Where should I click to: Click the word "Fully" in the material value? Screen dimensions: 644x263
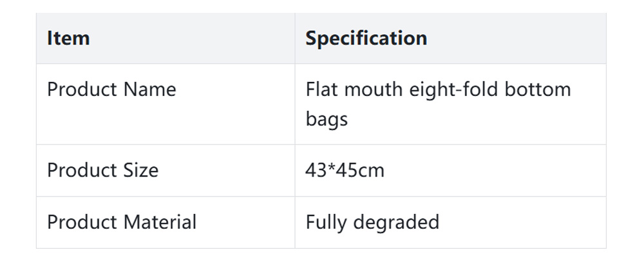point(325,222)
